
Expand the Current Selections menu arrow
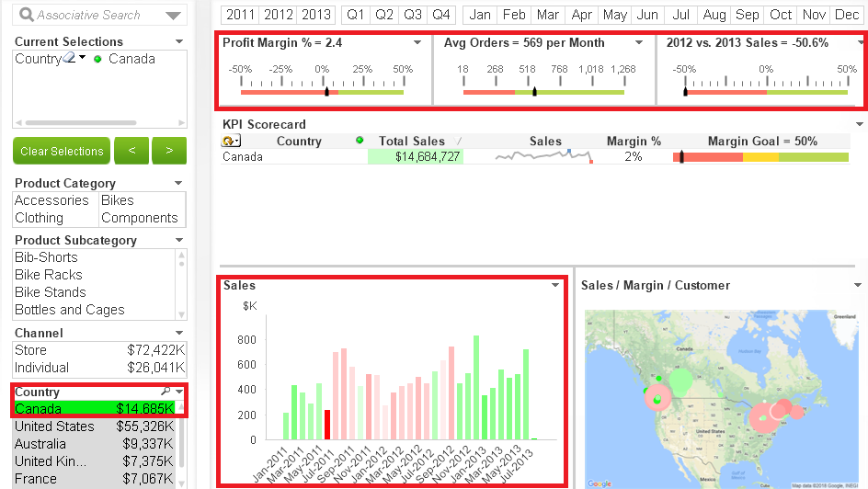point(178,41)
